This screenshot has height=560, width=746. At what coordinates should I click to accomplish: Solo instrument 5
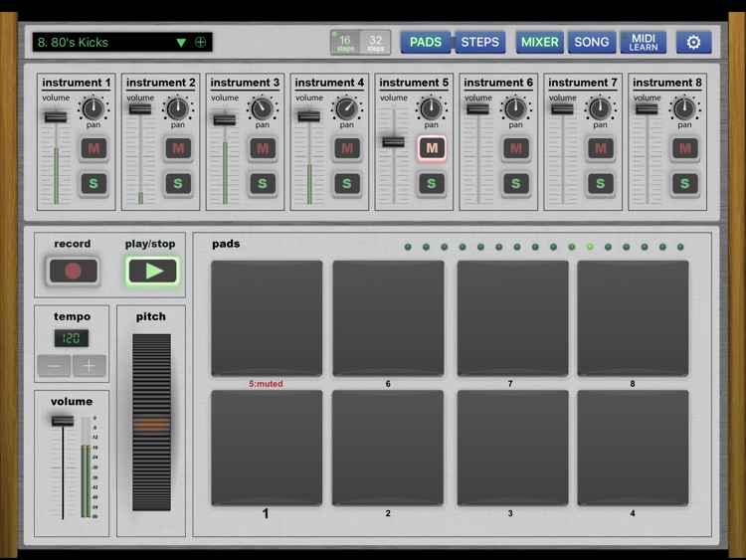(432, 184)
